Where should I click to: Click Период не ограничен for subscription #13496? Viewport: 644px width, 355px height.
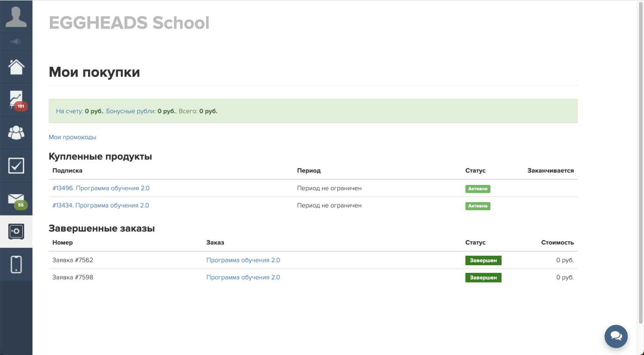pyautogui.click(x=329, y=188)
